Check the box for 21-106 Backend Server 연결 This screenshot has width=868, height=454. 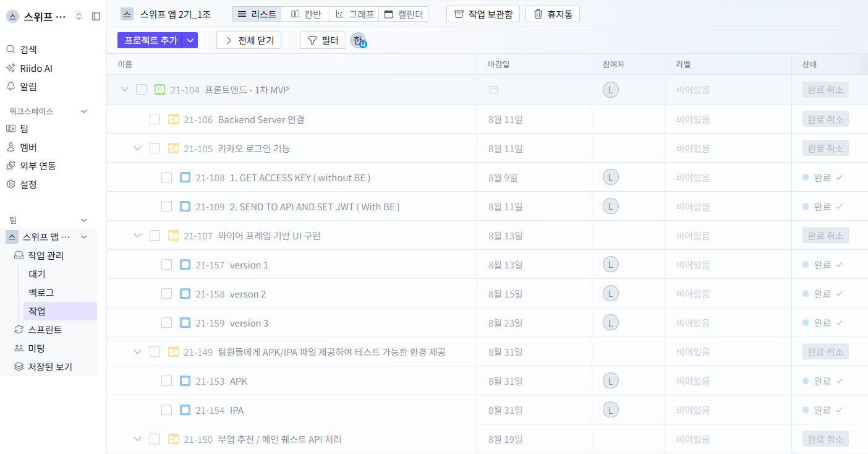point(155,119)
